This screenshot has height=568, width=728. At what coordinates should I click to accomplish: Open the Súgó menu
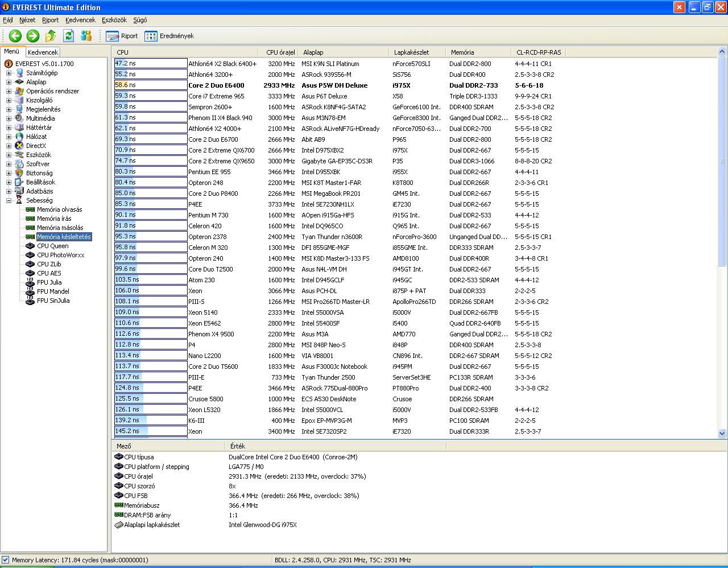tap(140, 20)
